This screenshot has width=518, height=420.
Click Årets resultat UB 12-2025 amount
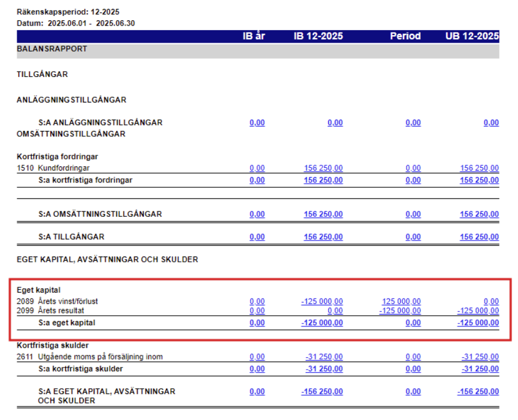coord(478,310)
